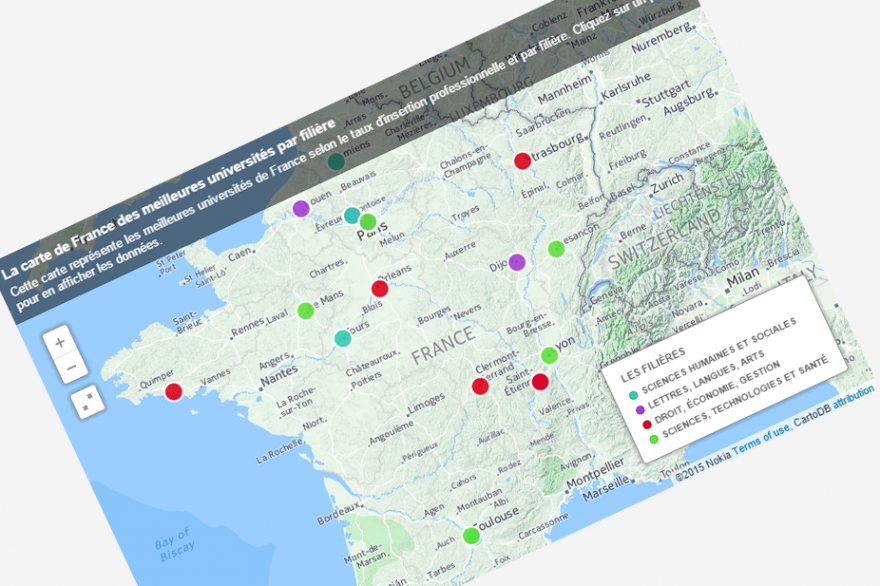Select the red marker at Orléans
The height and width of the screenshot is (586, 880).
click(379, 289)
